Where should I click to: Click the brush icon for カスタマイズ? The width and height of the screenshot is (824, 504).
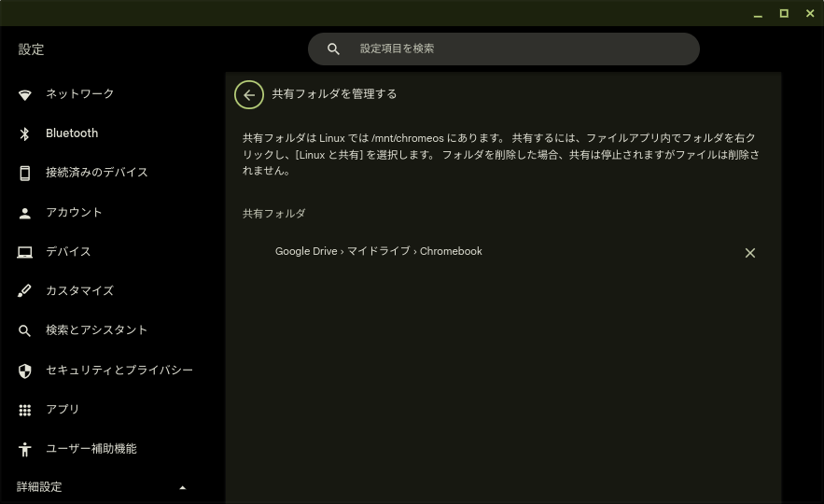24,291
